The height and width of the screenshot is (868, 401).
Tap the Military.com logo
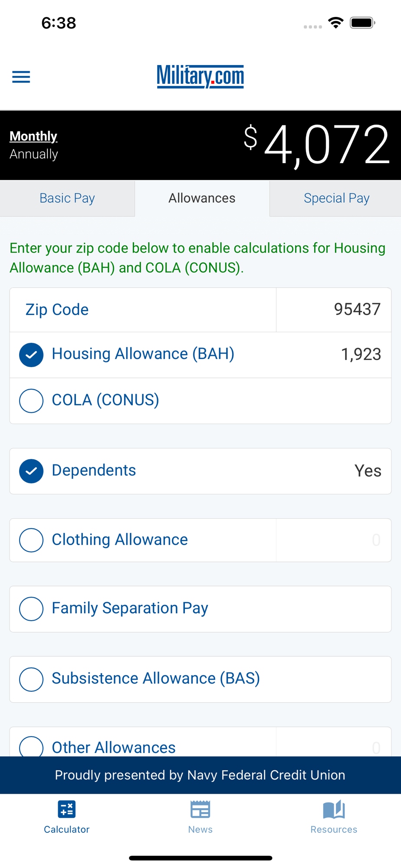(x=200, y=76)
